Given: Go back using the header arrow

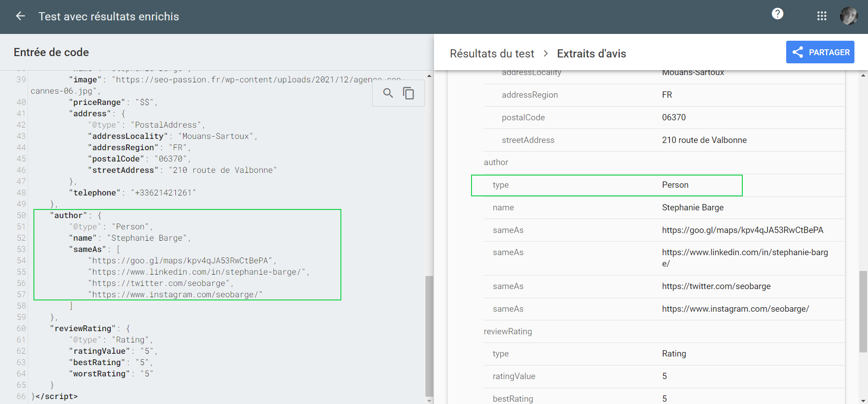Looking at the screenshot, I should click(x=20, y=16).
